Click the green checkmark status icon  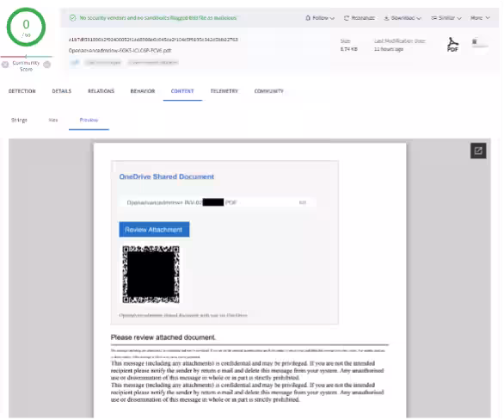pyautogui.click(x=73, y=18)
